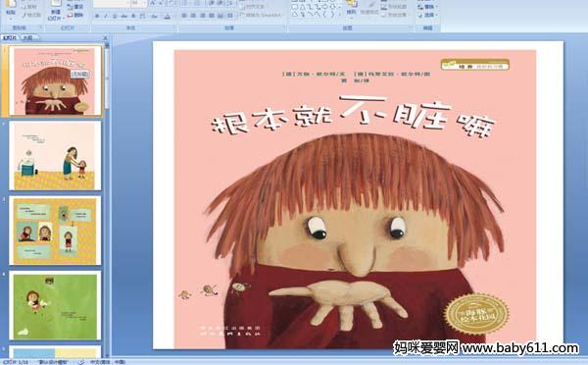This screenshot has height=365, width=588.
Task: Click the font color button
Action: (168, 16)
